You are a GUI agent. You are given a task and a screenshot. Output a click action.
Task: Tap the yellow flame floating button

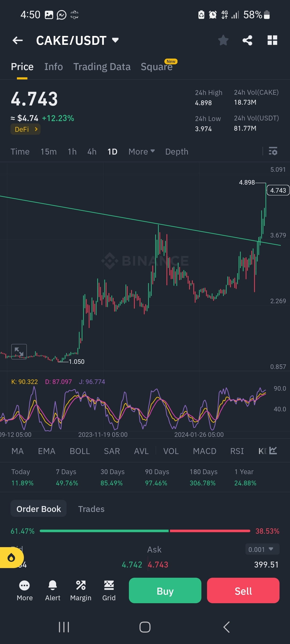tap(11, 558)
